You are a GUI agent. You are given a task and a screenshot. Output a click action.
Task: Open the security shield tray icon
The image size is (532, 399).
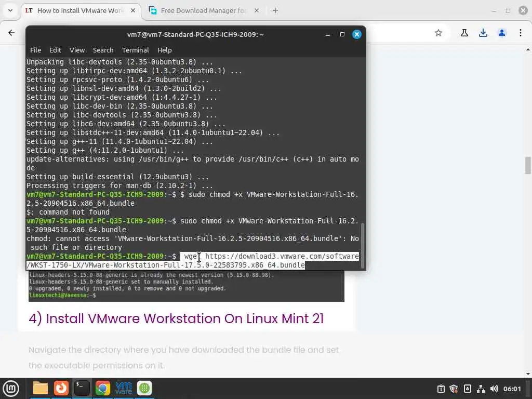pyautogui.click(x=454, y=389)
